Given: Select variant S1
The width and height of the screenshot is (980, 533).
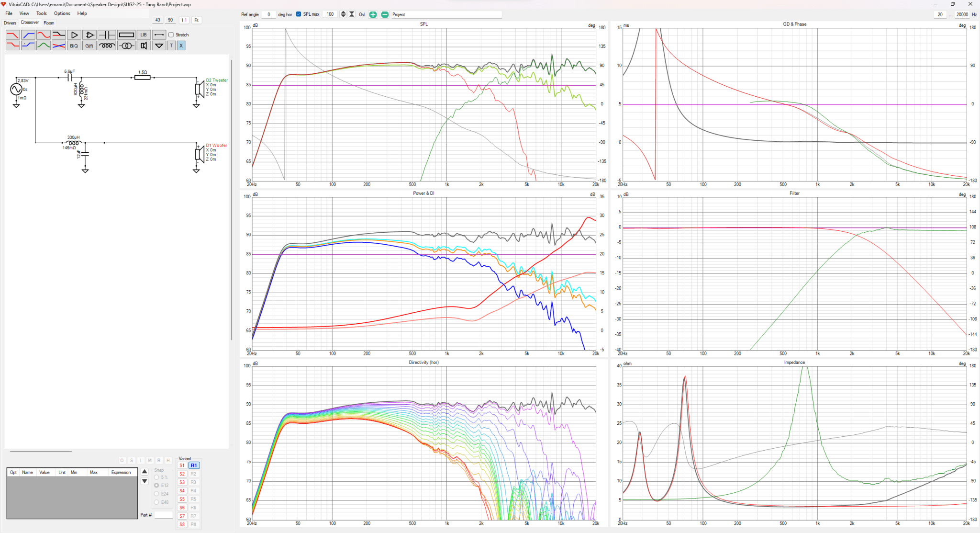Looking at the screenshot, I should tap(182, 465).
